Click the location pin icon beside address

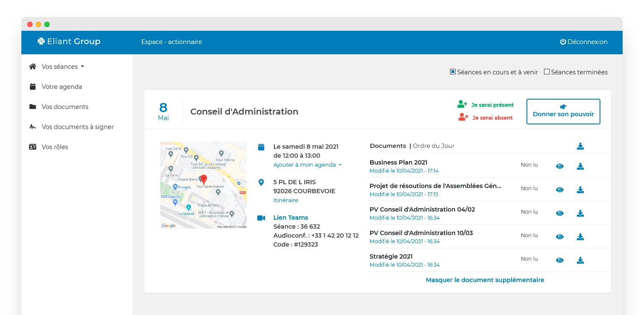point(261,183)
